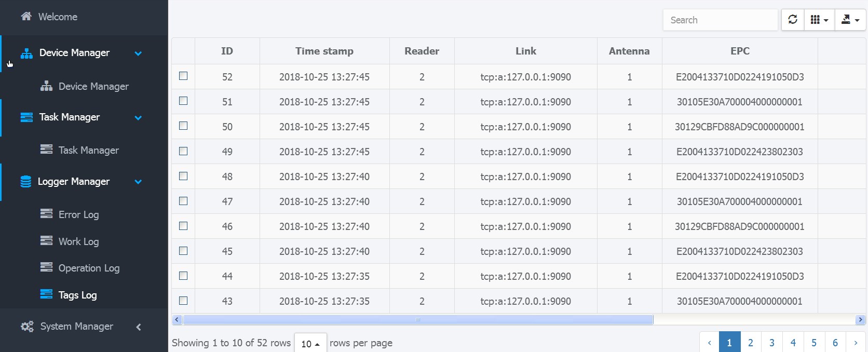Open the columns visibility grid icon
Screen dimensions: 868x352
(819, 20)
